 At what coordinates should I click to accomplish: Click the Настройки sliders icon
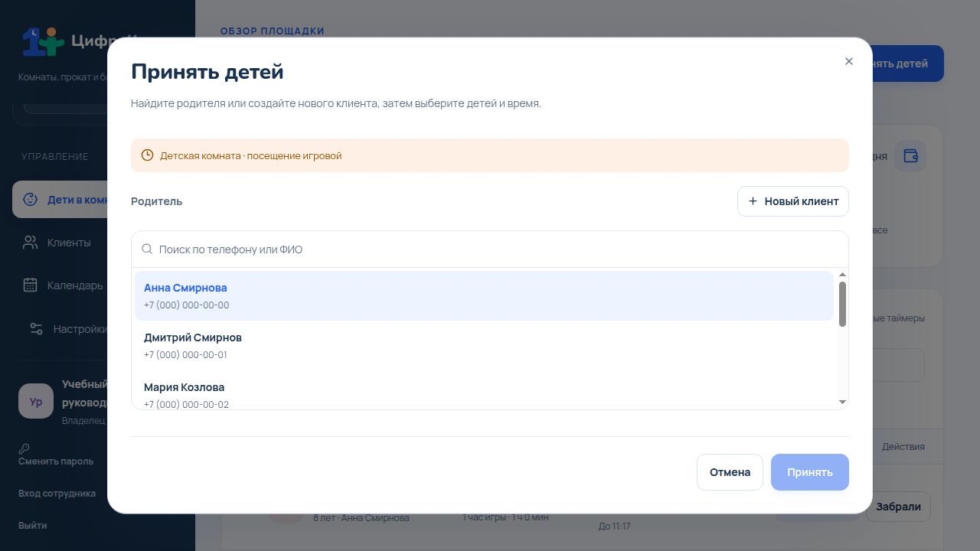tap(36, 329)
